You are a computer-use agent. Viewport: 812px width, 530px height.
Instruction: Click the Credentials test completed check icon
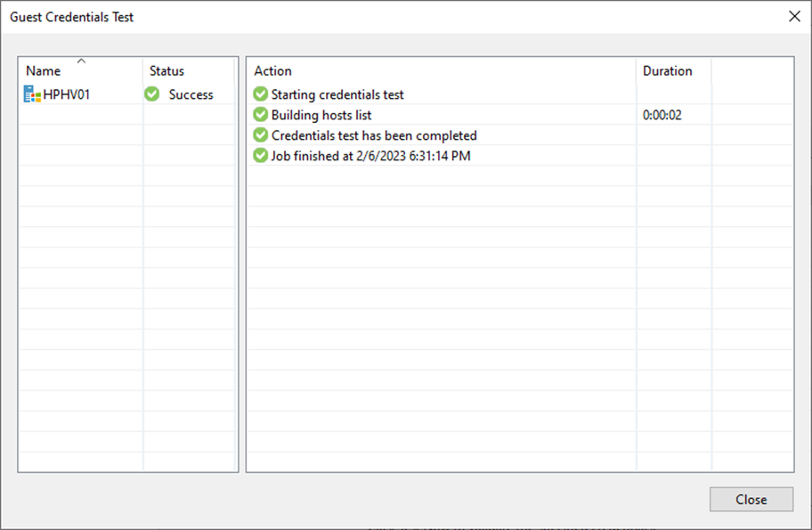(261, 135)
